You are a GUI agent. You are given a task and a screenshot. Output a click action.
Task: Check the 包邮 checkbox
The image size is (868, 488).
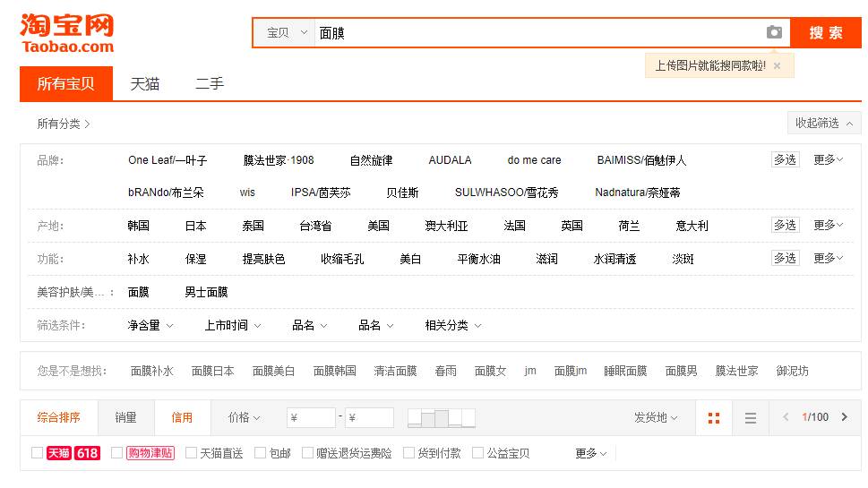click(x=260, y=452)
